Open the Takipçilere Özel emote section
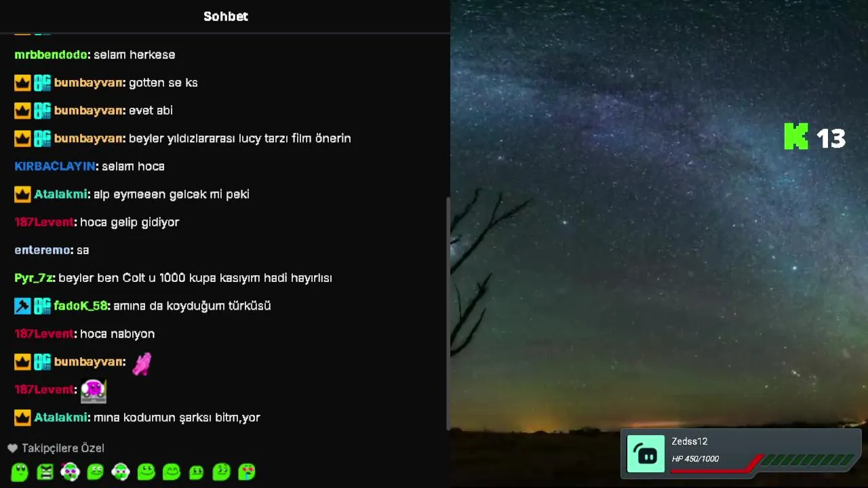This screenshot has height=488, width=868. coord(56,448)
